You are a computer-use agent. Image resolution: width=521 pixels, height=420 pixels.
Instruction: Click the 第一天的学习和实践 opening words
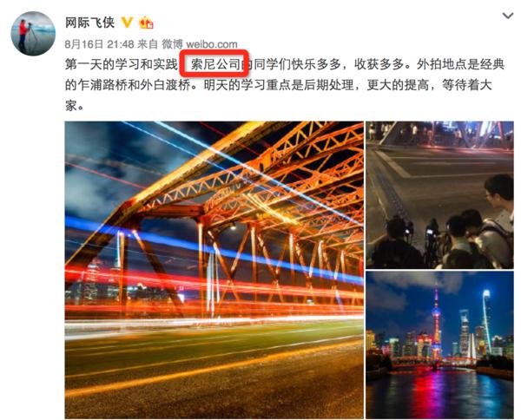(x=122, y=64)
